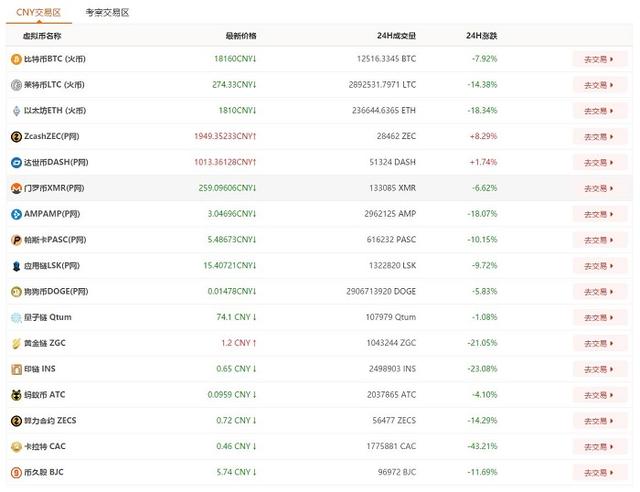Screen dimensions: 640x492
Task: Click the 1.2 CNY price of ZGC
Action: (x=239, y=343)
